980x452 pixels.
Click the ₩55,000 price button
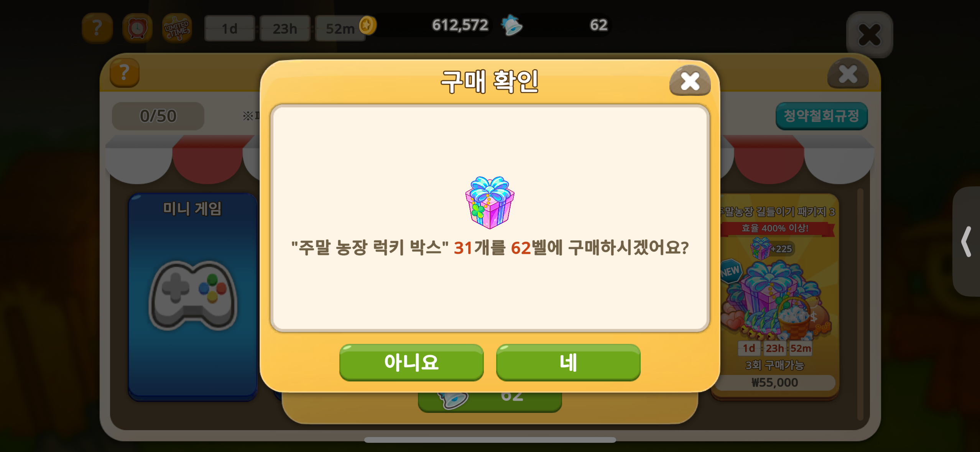[x=774, y=382]
